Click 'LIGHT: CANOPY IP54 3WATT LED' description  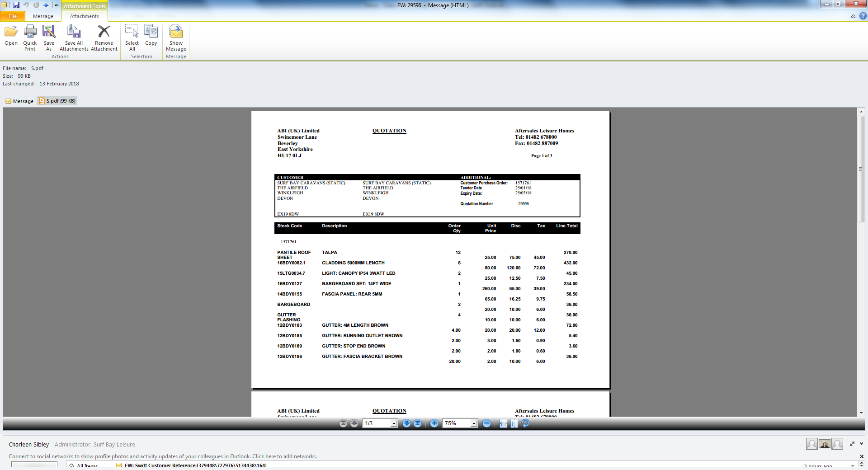359,273
